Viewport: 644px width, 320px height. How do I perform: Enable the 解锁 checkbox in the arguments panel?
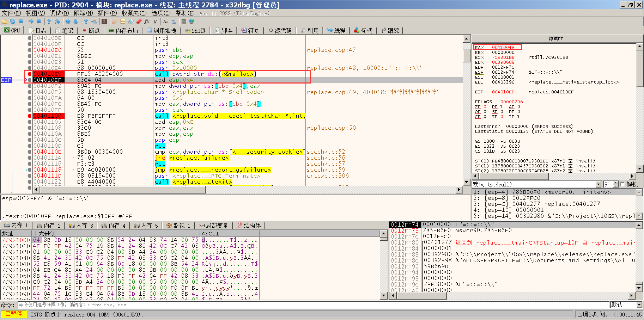pyautogui.click(x=623, y=184)
